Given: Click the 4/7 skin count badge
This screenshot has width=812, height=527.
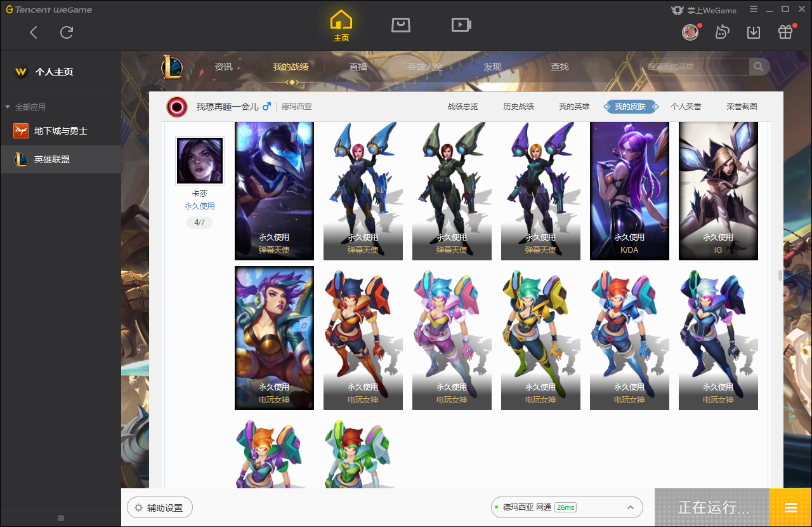Looking at the screenshot, I should pyautogui.click(x=199, y=223).
